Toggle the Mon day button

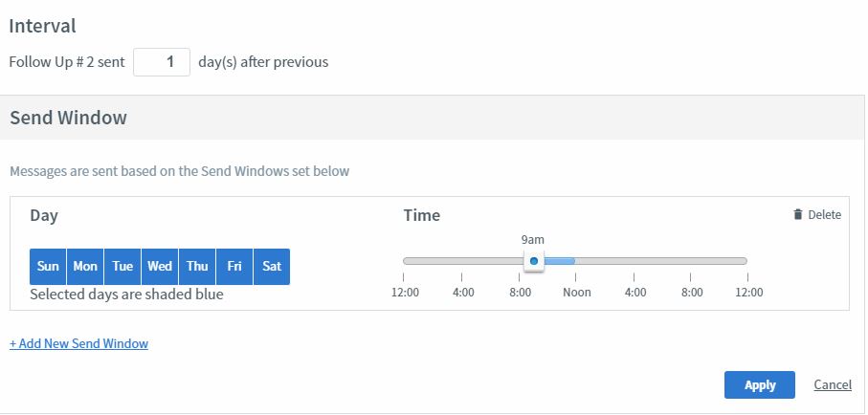pyautogui.click(x=85, y=267)
